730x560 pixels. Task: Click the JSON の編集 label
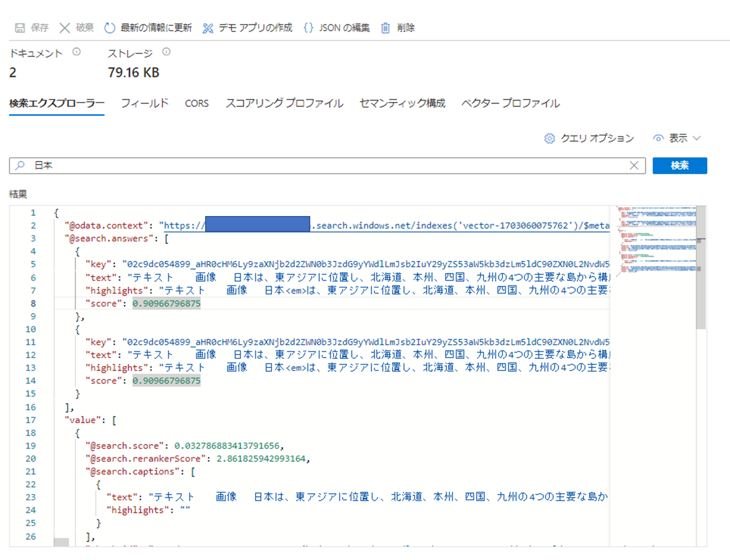(x=344, y=28)
